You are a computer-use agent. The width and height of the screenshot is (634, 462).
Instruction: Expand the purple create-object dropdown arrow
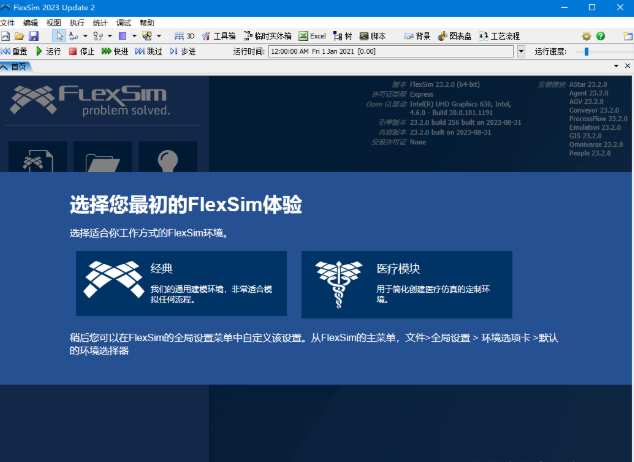pyautogui.click(x=134, y=36)
